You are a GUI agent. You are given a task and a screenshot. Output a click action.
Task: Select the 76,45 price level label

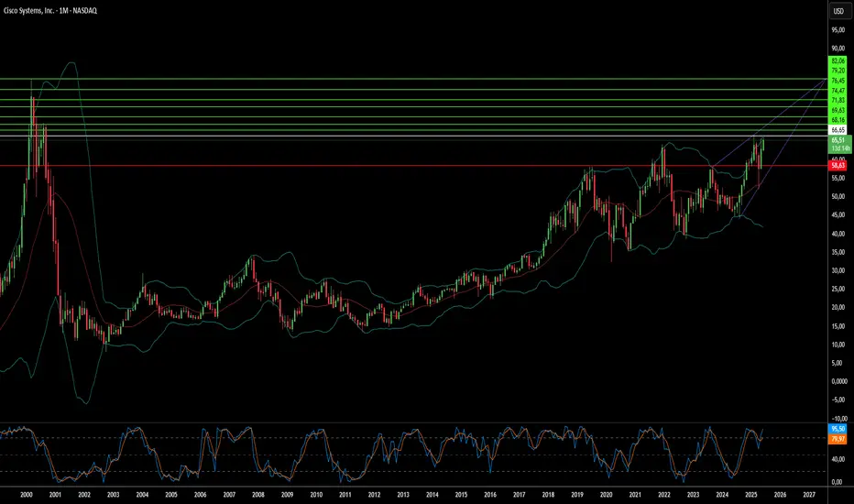(x=838, y=81)
